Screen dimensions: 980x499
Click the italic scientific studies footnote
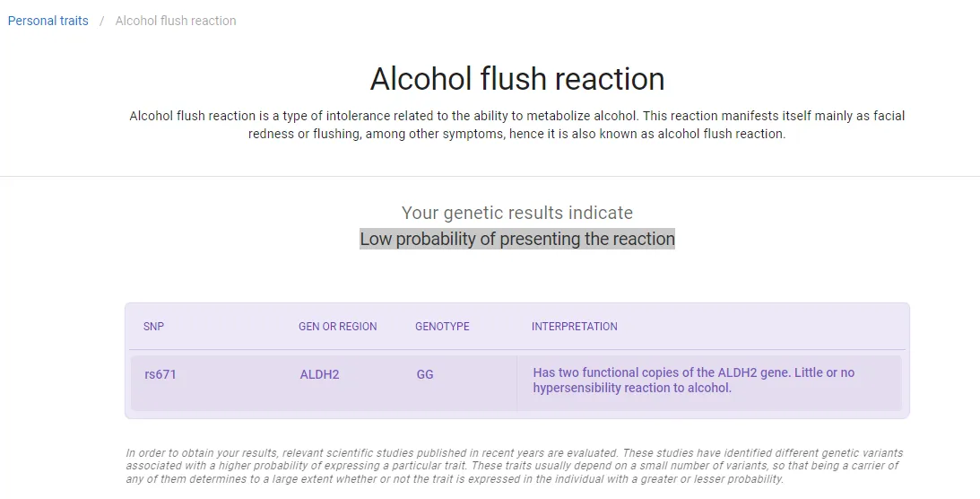514,466
